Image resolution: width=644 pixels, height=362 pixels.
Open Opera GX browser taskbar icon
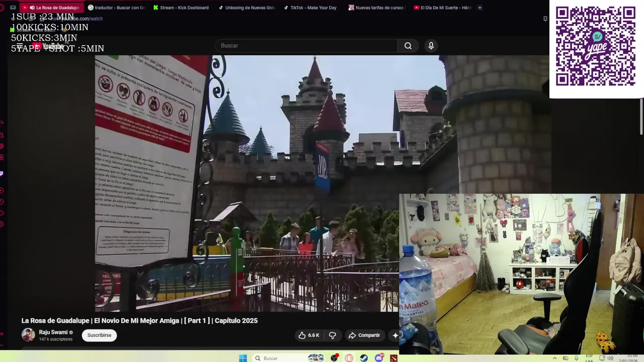coord(349,358)
